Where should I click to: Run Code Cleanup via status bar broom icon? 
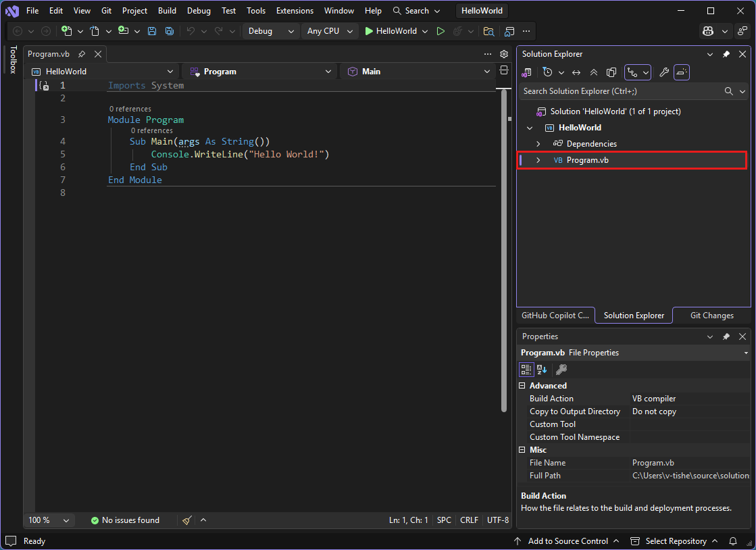[x=186, y=520]
